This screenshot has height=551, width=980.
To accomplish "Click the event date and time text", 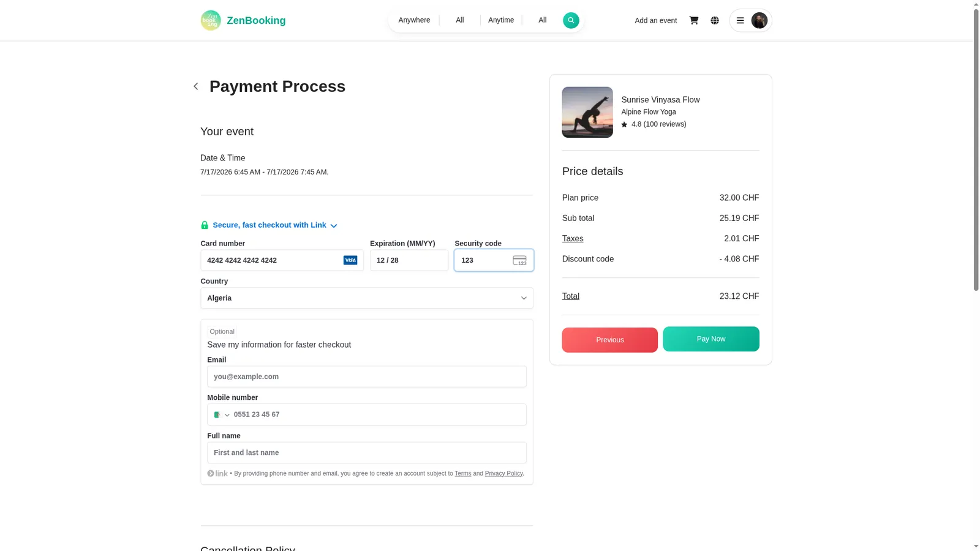I will tap(265, 172).
